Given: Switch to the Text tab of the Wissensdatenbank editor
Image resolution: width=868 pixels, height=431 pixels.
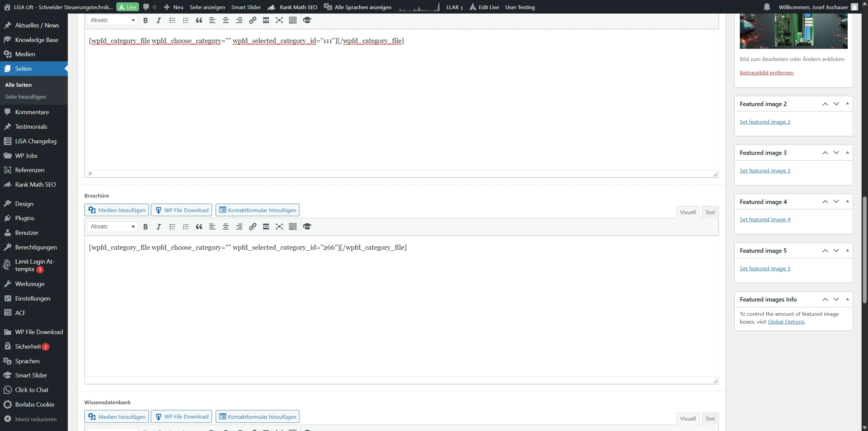Looking at the screenshot, I should coord(710,418).
